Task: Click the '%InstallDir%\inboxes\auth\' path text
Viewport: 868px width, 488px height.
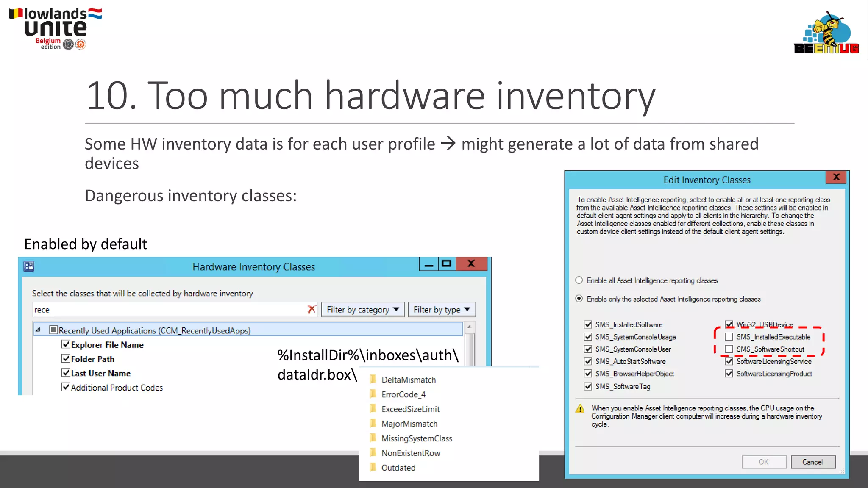Action: 368,355
